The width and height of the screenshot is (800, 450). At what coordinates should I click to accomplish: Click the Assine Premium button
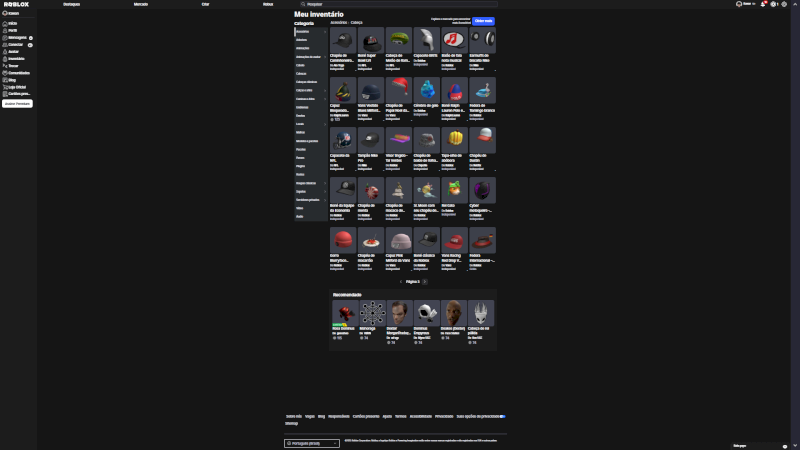click(x=17, y=104)
